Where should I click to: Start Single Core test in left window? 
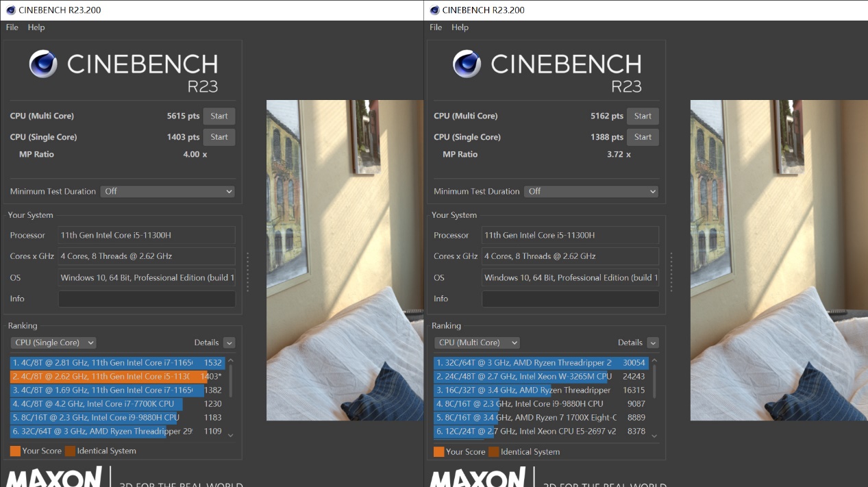[x=219, y=137]
